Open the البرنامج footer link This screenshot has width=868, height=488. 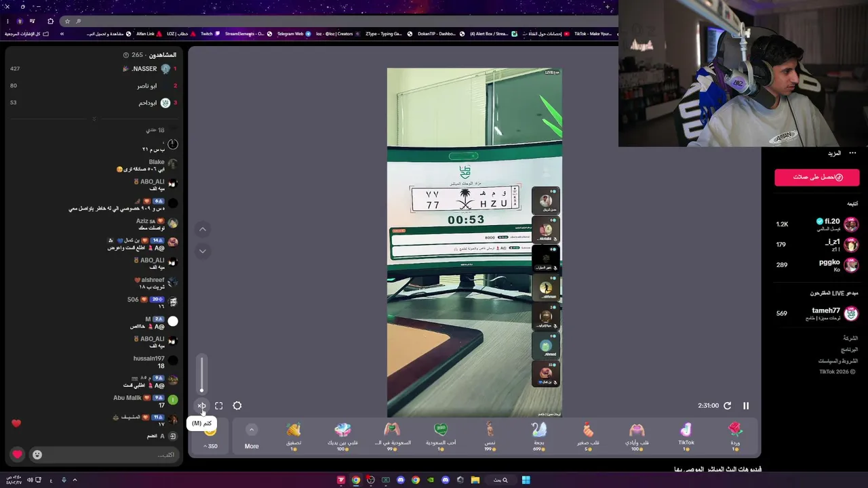850,350
